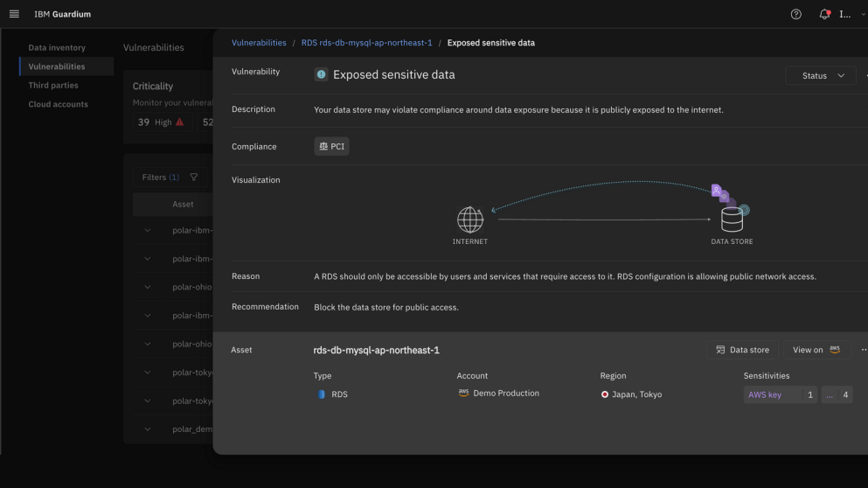This screenshot has width=868, height=488.
Task: Click the filter funnel icon
Action: [194, 178]
